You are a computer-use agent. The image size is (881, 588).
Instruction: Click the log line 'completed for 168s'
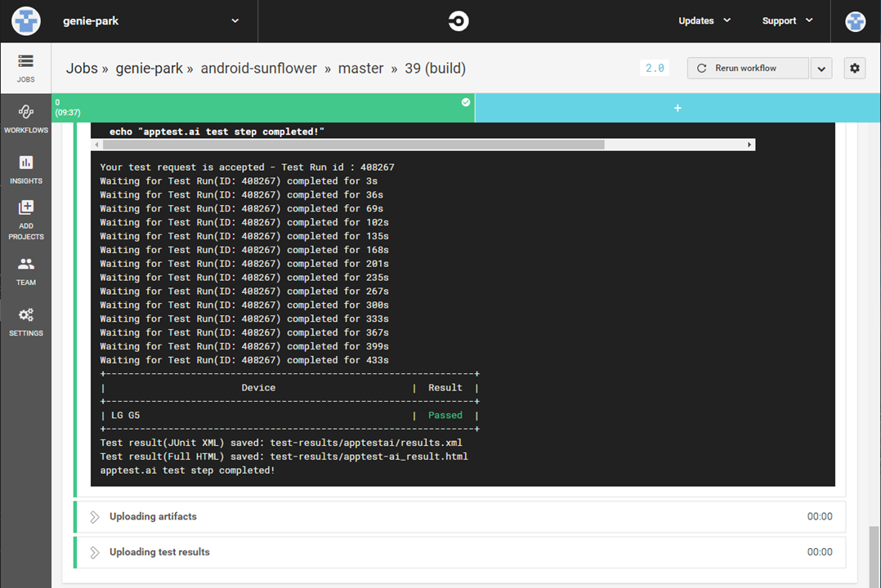click(x=244, y=250)
